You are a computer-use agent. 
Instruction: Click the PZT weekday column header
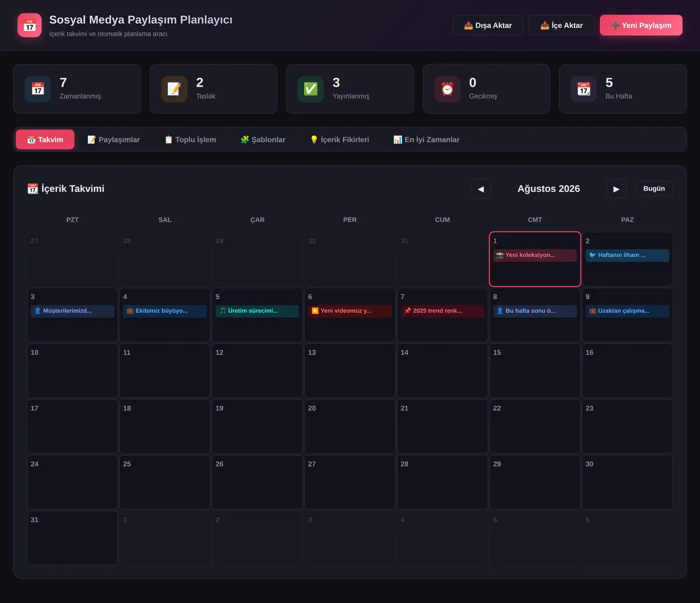tap(72, 220)
